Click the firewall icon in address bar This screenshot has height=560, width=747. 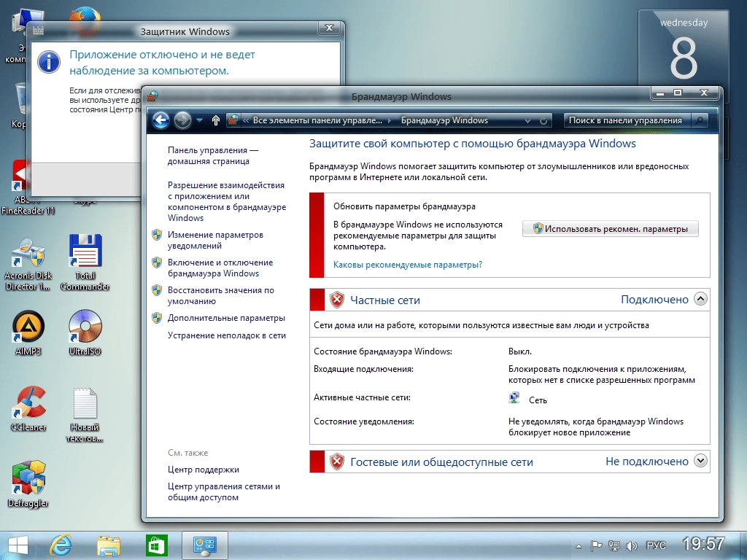233,120
